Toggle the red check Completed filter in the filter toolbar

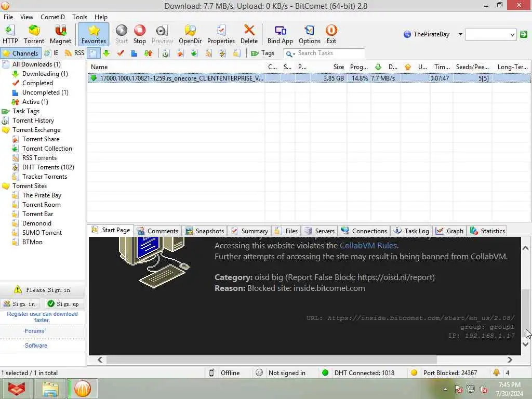[x=121, y=54]
